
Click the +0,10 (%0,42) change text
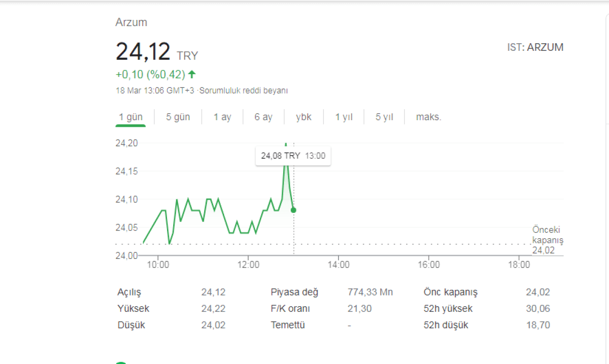pyautogui.click(x=150, y=74)
